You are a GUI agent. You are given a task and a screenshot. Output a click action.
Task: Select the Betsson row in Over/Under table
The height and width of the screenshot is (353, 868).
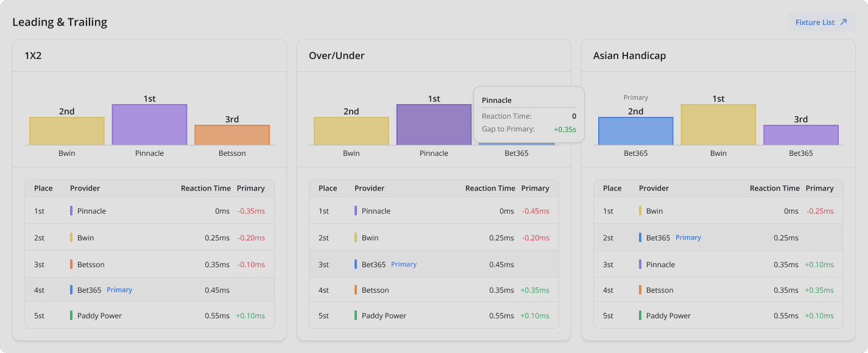pyautogui.click(x=434, y=290)
